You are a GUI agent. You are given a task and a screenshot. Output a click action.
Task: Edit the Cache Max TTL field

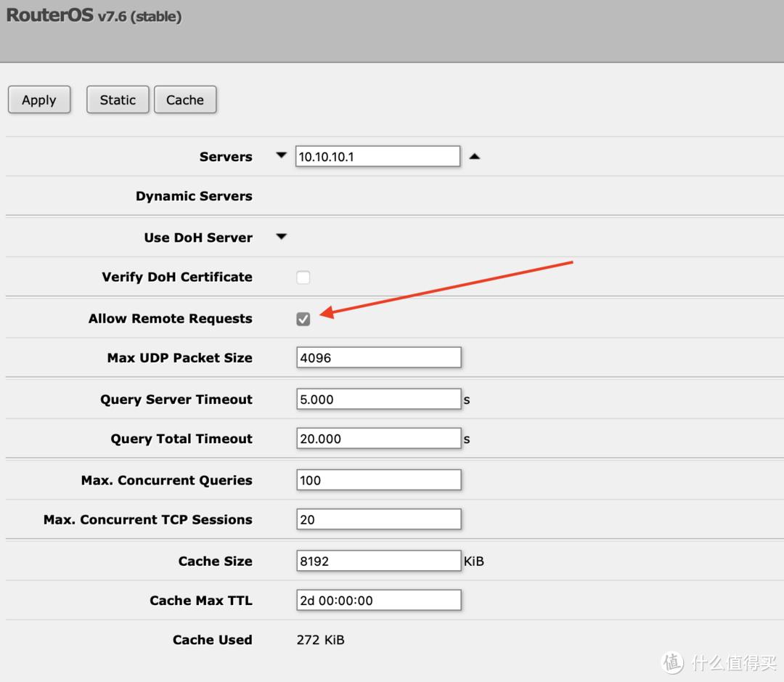coord(378,600)
